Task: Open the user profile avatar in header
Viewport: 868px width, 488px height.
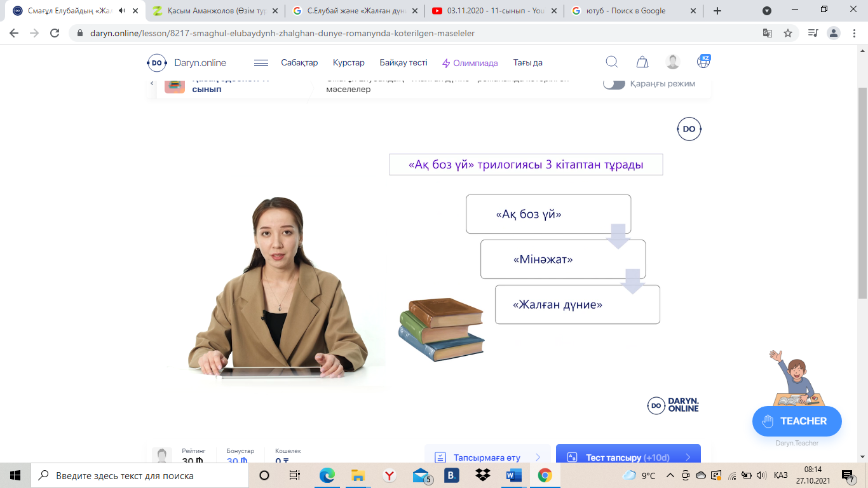Action: click(x=673, y=62)
